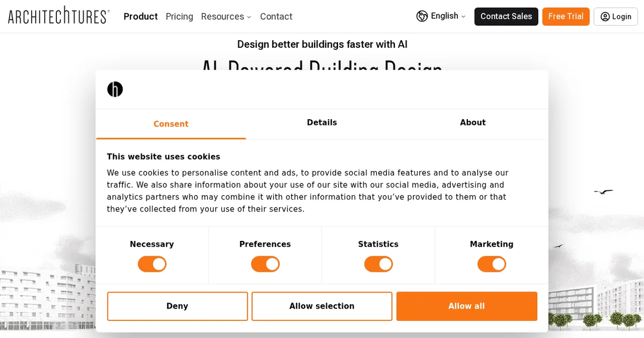The width and height of the screenshot is (644, 338).
Task: Open the Product menu item
Action: click(x=141, y=17)
